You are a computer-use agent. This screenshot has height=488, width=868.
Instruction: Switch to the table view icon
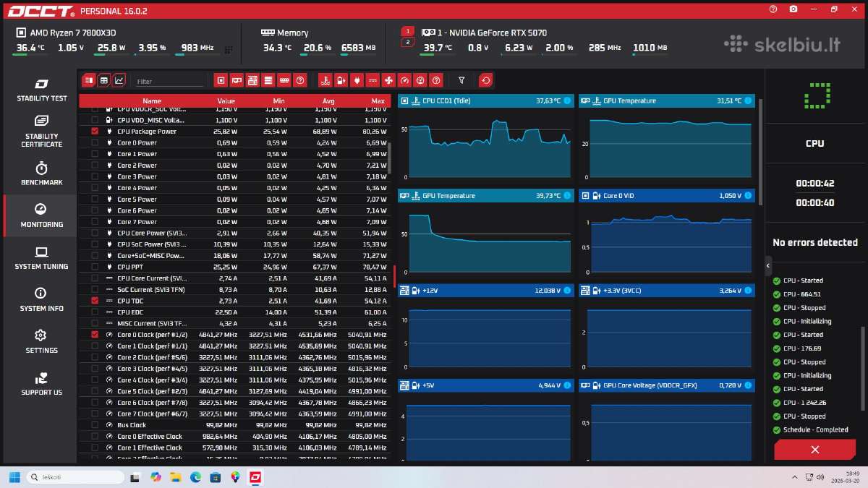103,80
